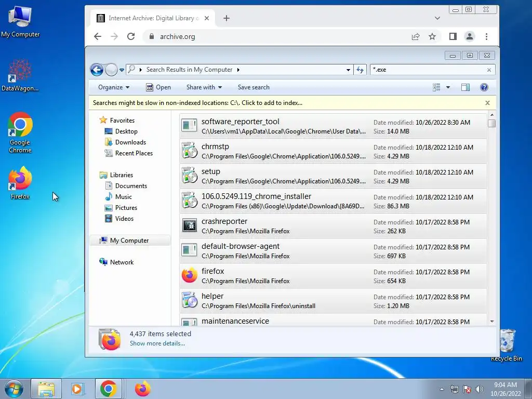Click the results scrollbar thumb

point(491,123)
